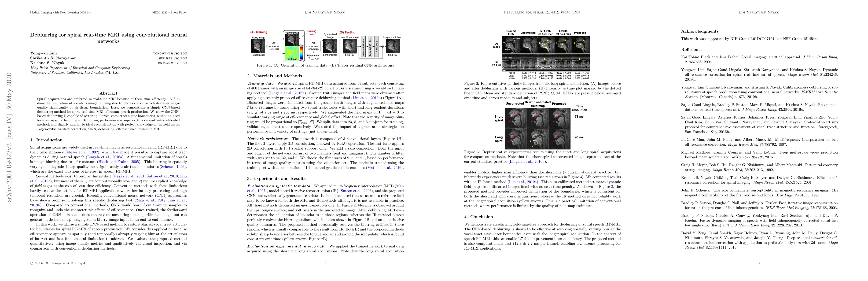The image size is (868, 281).
Task: Click the yongwanl@usc.edu email address
Action: pos(170,53)
